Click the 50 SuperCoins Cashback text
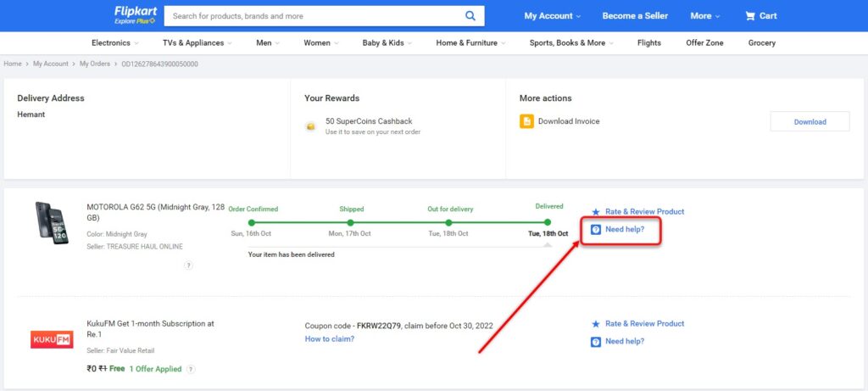The height and width of the screenshot is (391, 868). [x=369, y=121]
